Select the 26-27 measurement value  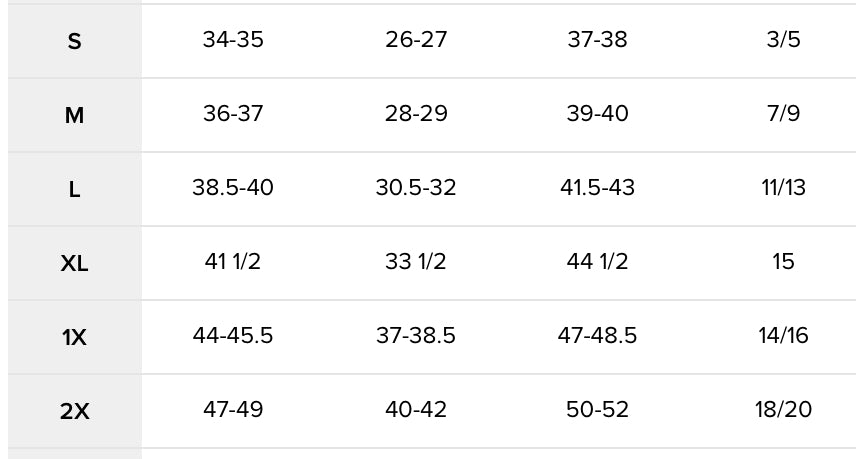416,40
